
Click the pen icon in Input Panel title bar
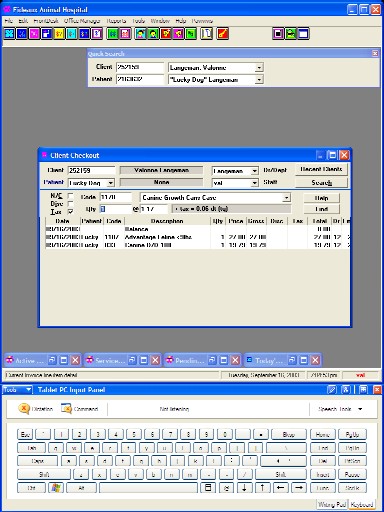(332, 390)
